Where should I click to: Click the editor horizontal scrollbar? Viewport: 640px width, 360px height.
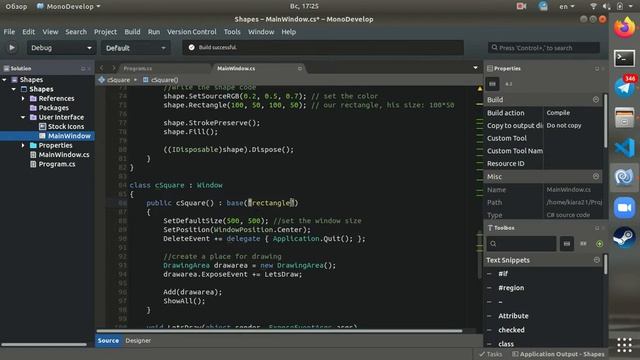(x=280, y=331)
